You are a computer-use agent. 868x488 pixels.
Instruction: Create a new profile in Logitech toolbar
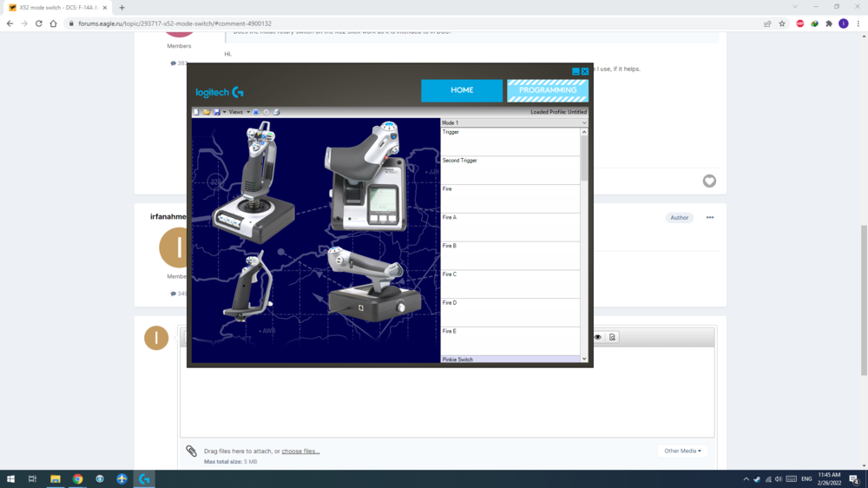click(x=196, y=112)
